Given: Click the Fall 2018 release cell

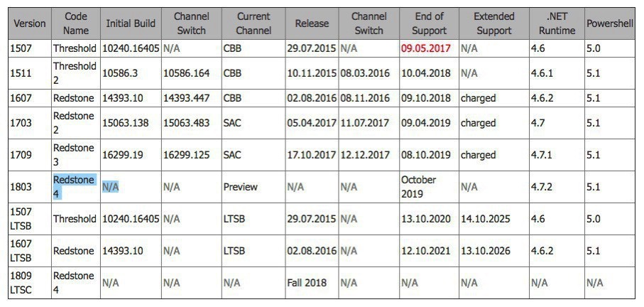Looking at the screenshot, I should pos(307,282).
